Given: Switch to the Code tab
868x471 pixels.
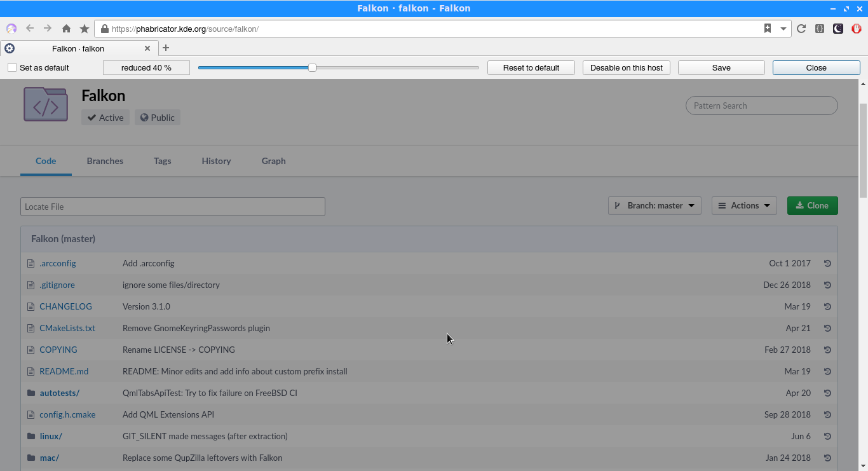Looking at the screenshot, I should pyautogui.click(x=46, y=161).
